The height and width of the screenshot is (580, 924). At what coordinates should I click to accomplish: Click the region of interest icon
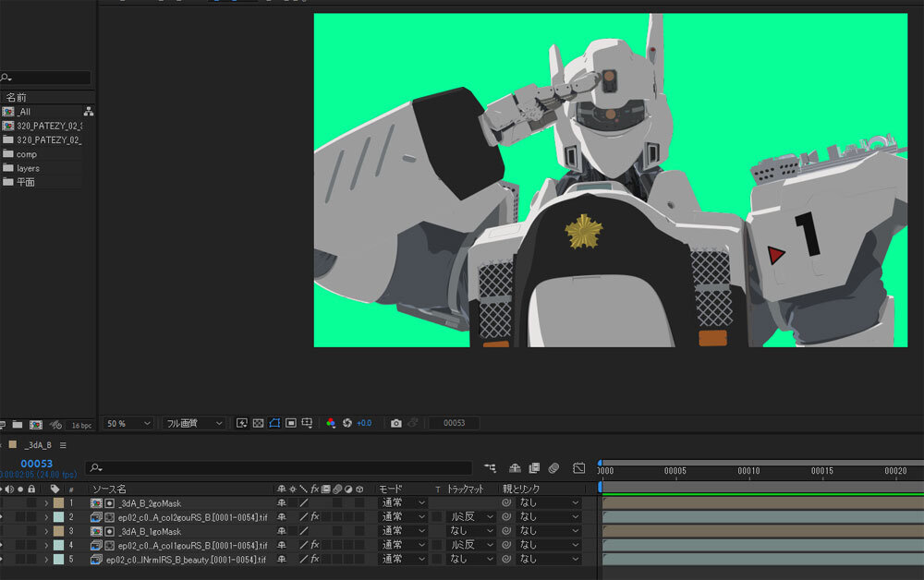(x=291, y=423)
